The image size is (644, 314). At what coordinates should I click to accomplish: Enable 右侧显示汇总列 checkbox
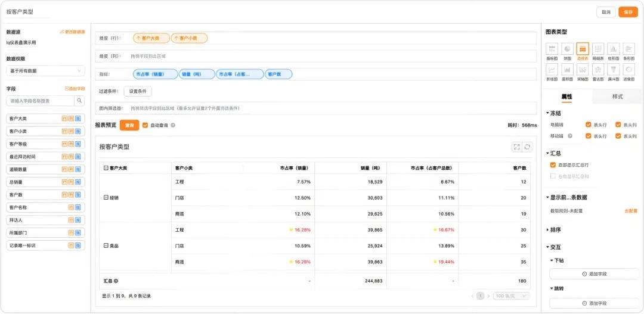pos(553,176)
